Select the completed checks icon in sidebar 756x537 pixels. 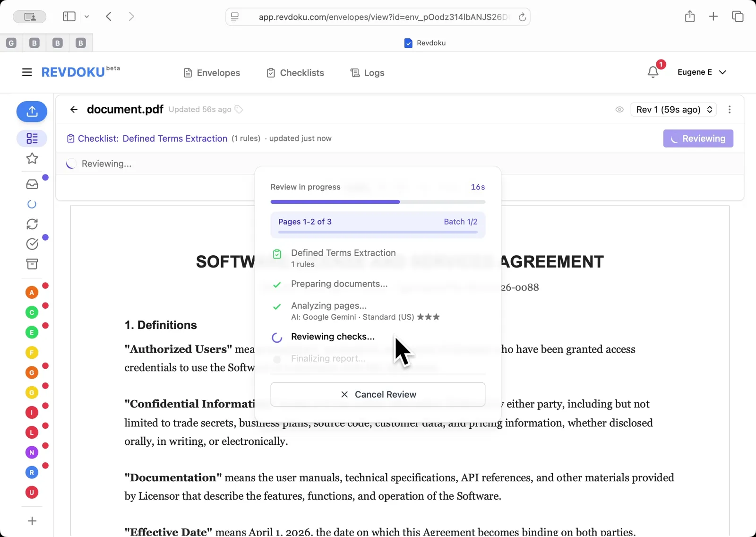click(32, 244)
